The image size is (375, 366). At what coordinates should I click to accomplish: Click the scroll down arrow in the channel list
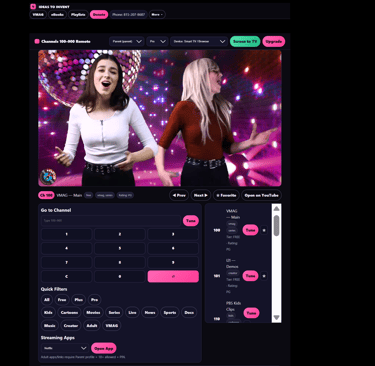point(276,318)
